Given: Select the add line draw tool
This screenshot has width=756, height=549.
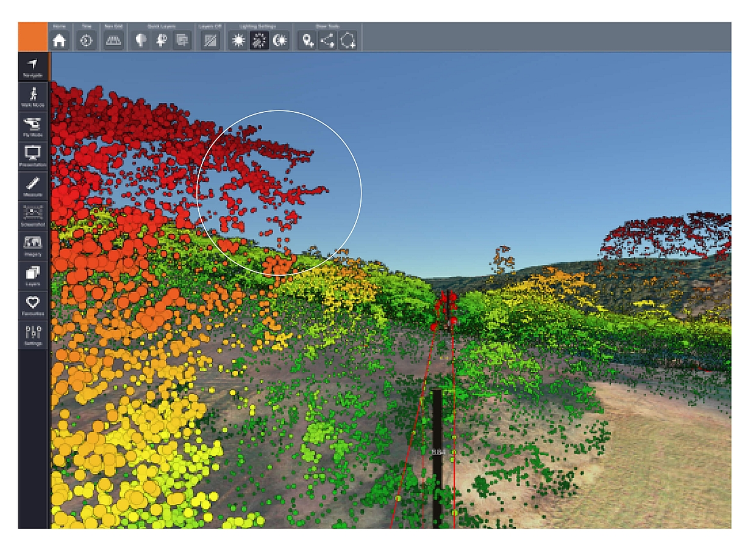Looking at the screenshot, I should coord(328,40).
